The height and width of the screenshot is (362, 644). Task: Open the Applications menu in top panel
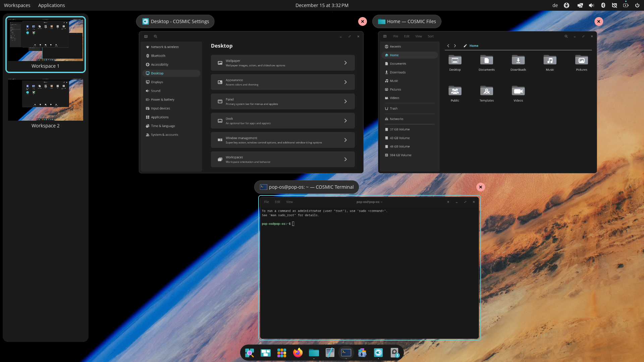51,5
